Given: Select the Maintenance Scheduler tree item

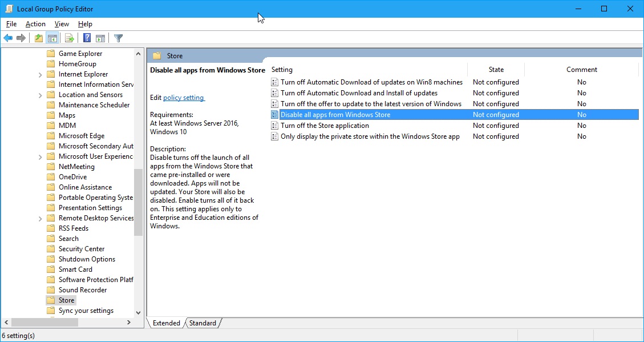Looking at the screenshot, I should click(94, 105).
